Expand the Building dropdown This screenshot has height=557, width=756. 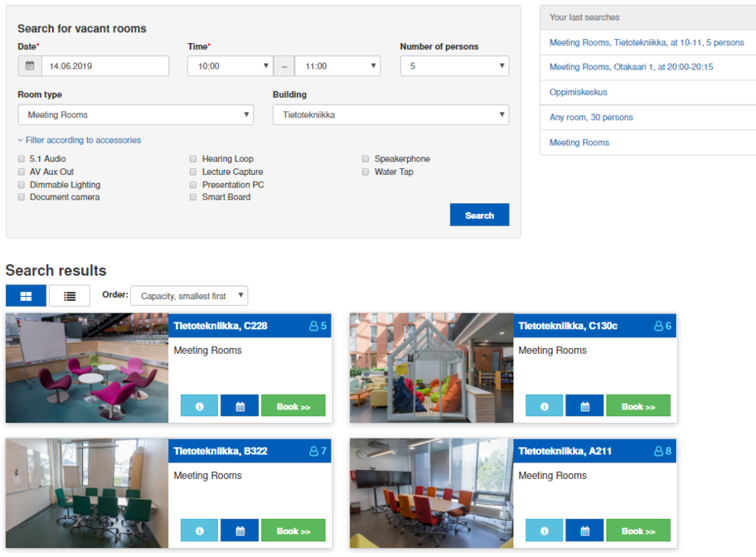[x=390, y=115]
